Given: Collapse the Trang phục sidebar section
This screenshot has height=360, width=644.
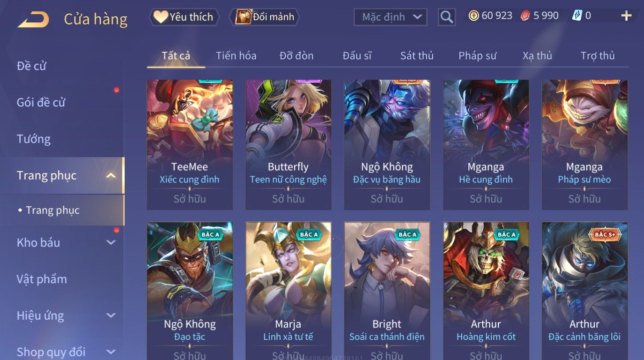Looking at the screenshot, I should pyautogui.click(x=111, y=176).
